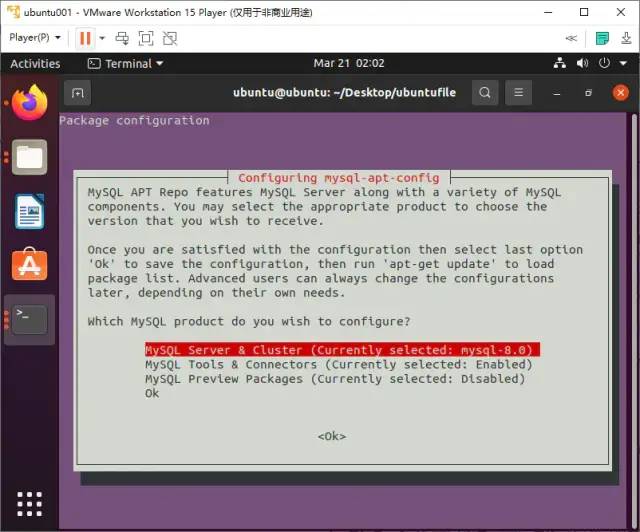Click the power icon in top bar
This screenshot has width=640, height=532.
[604, 63]
